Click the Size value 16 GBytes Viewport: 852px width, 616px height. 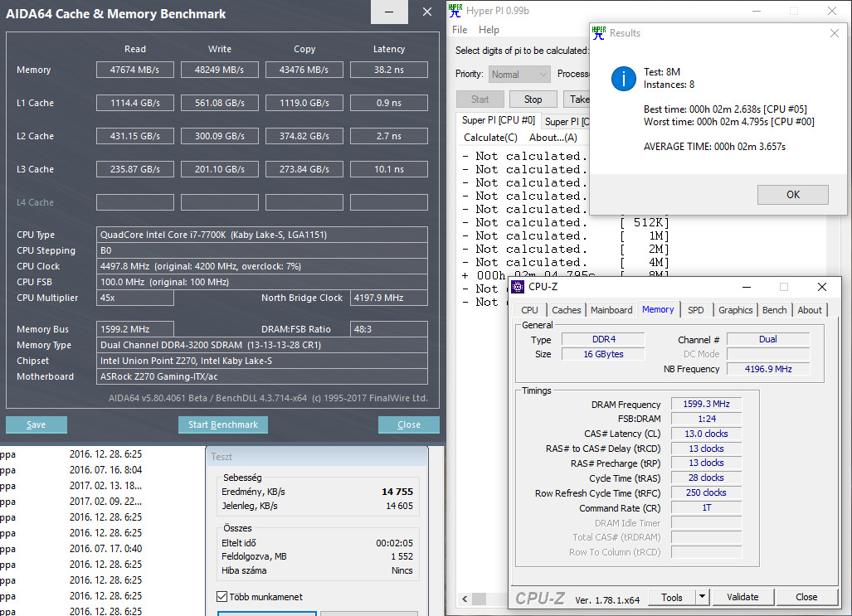click(603, 354)
